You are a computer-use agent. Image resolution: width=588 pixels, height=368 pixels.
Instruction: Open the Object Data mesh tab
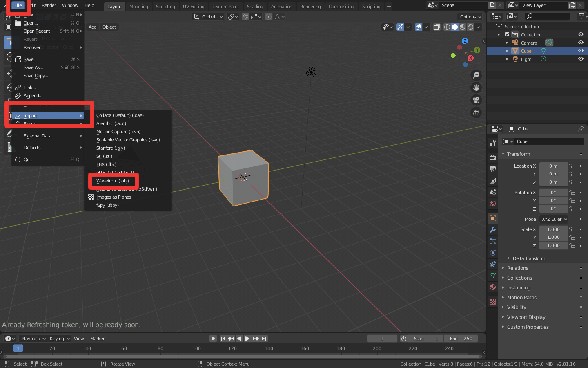(493, 276)
